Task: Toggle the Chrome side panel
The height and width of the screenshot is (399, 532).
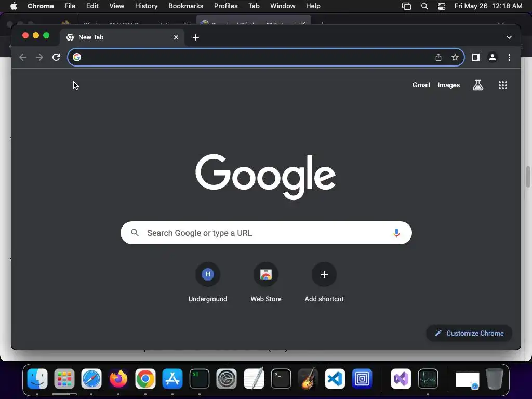Action: click(476, 57)
